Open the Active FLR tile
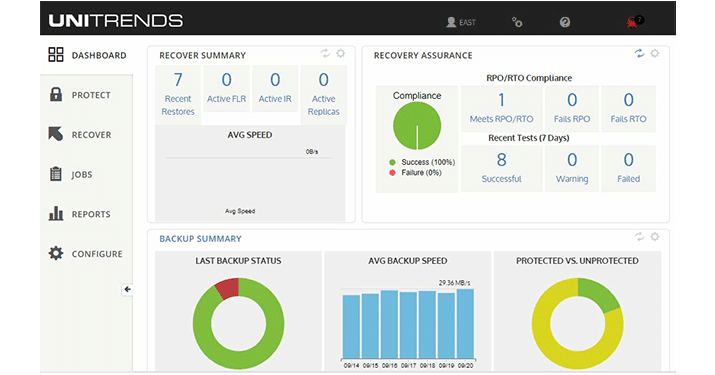 tap(226, 90)
